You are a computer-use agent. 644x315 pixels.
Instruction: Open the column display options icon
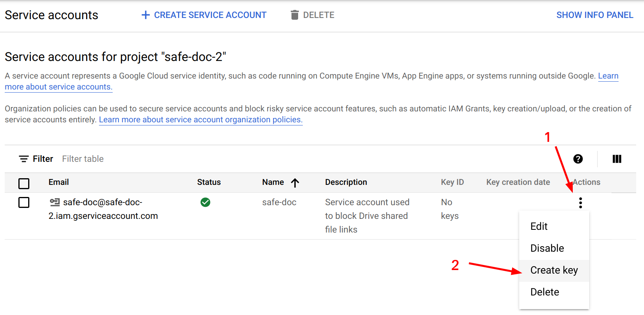point(617,159)
